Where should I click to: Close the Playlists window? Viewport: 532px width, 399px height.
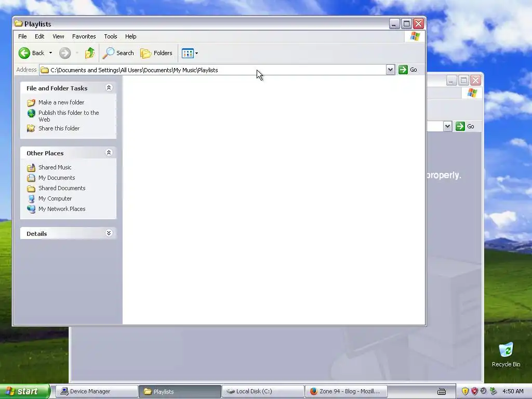coord(418,24)
